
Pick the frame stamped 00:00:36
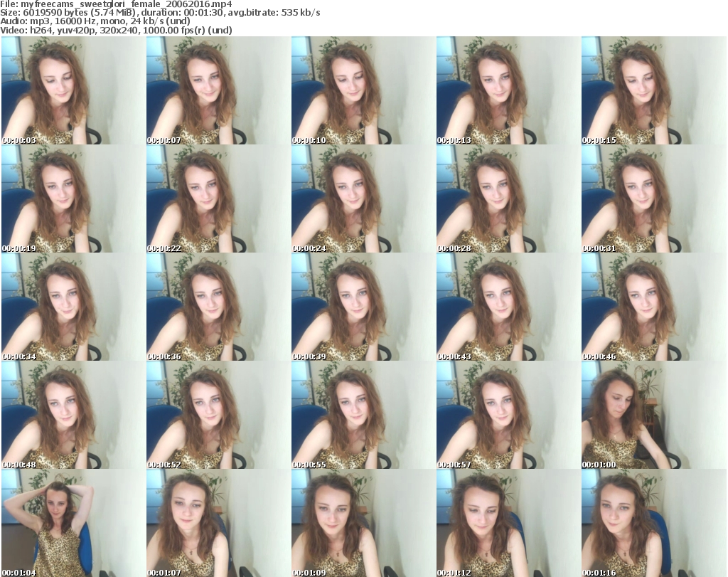click(x=218, y=307)
